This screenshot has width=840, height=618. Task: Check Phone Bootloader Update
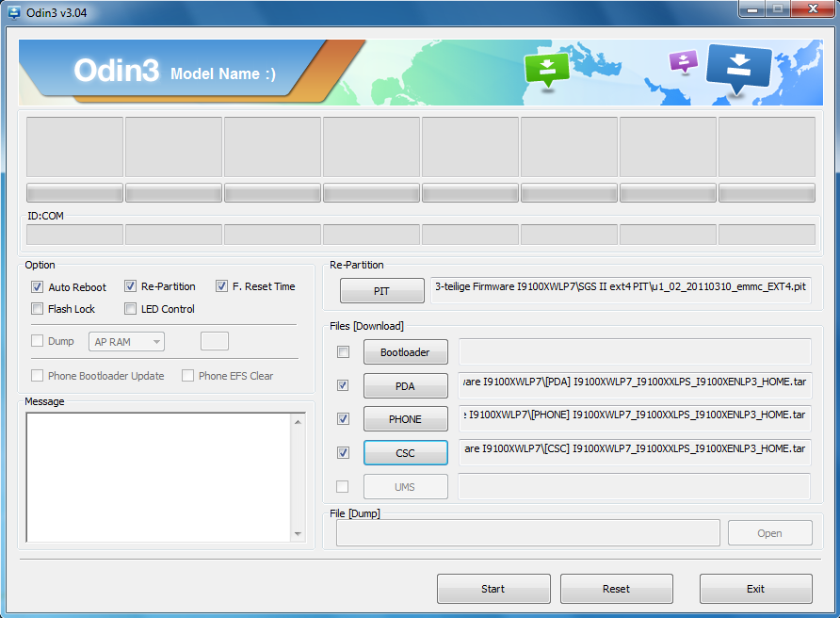(x=37, y=376)
